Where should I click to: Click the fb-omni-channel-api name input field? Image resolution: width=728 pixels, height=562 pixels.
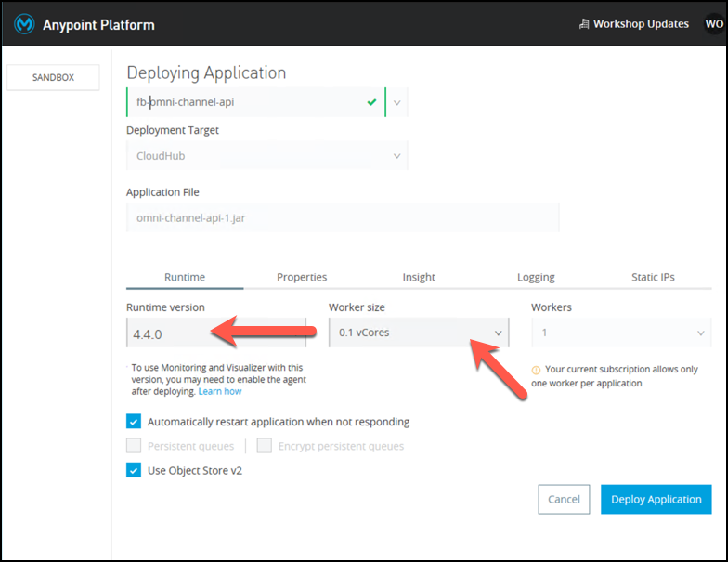click(x=256, y=102)
